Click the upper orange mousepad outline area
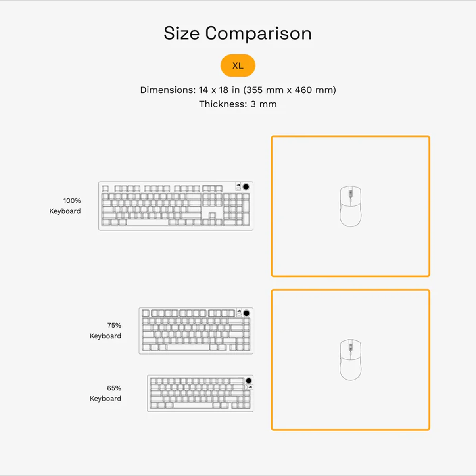Viewport: 476px width, 476px height. pos(351,206)
